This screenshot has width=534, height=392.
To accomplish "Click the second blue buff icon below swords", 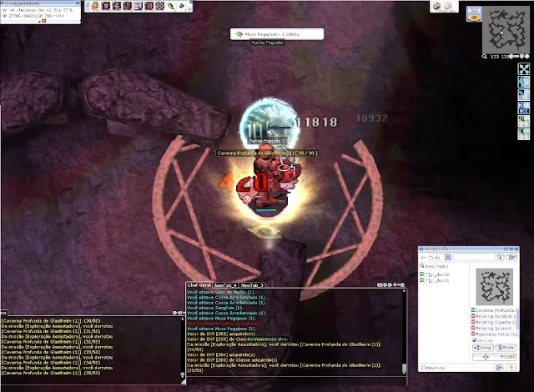I will click(x=524, y=95).
